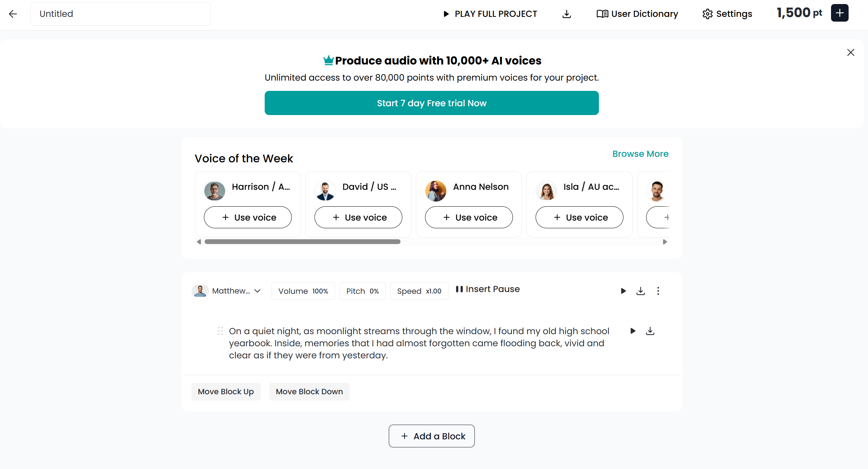Open Settings with the gear icon
This screenshot has width=868, height=469.
pos(727,14)
